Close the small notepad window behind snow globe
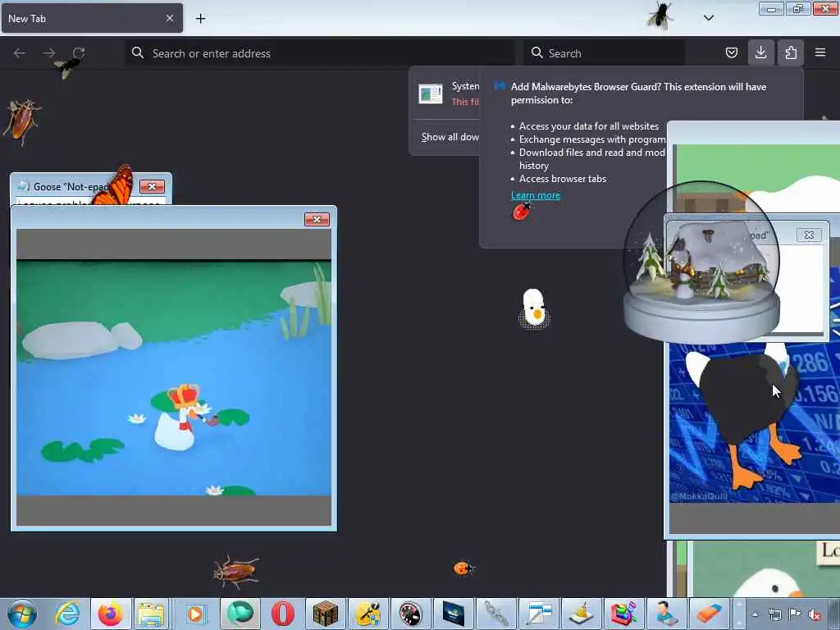The image size is (840, 630). click(x=808, y=235)
